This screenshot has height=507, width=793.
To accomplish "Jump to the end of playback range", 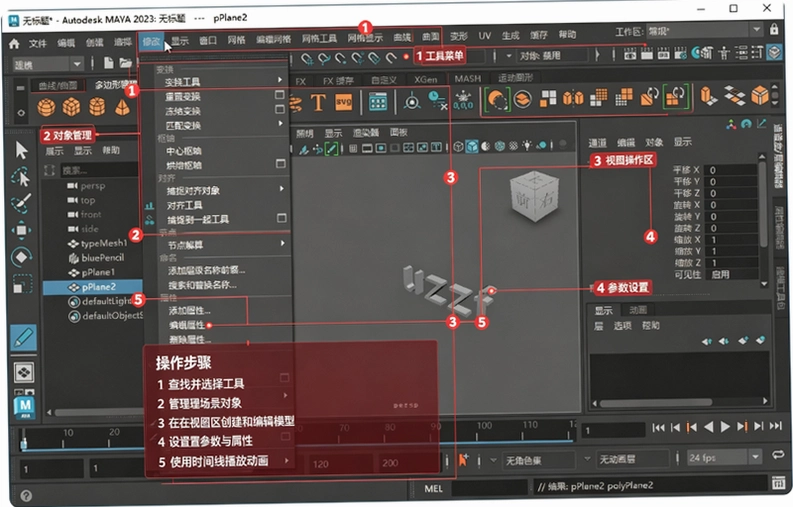I will 776,426.
